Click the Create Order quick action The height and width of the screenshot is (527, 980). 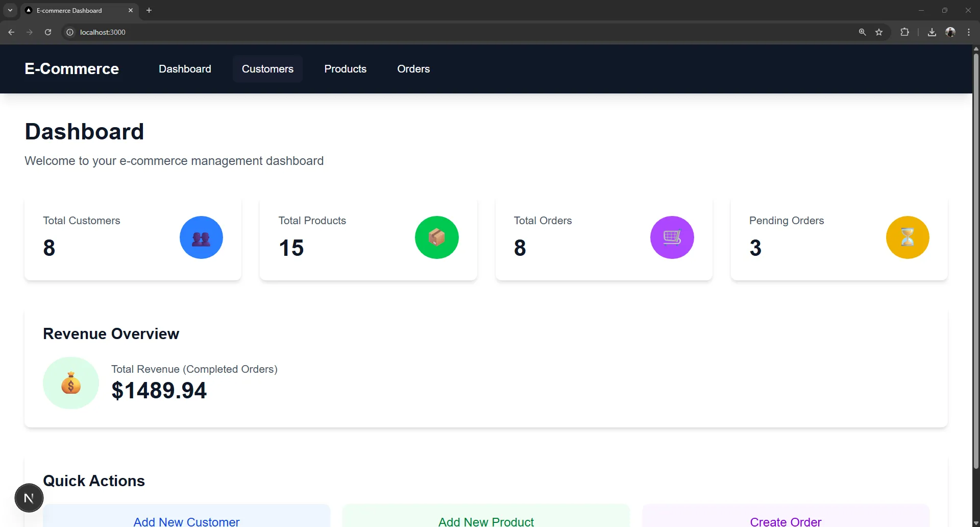[786, 520]
